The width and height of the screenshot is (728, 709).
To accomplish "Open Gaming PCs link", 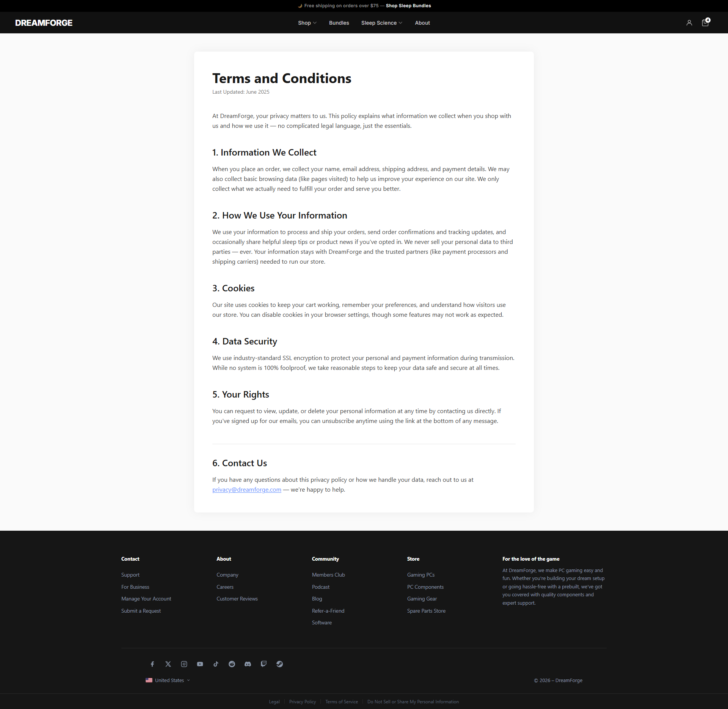I will click(x=421, y=575).
